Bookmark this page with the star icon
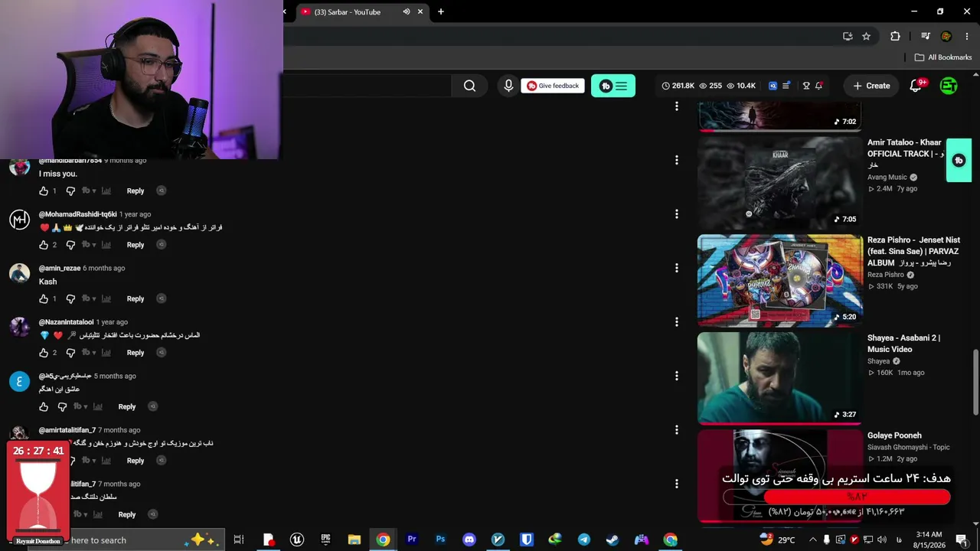The height and width of the screenshot is (551, 980). 866,36
